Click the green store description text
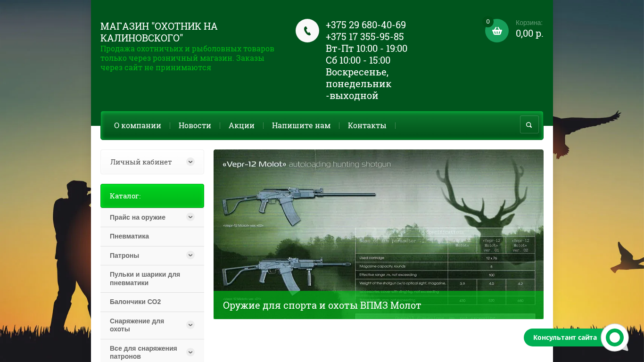 click(187, 58)
